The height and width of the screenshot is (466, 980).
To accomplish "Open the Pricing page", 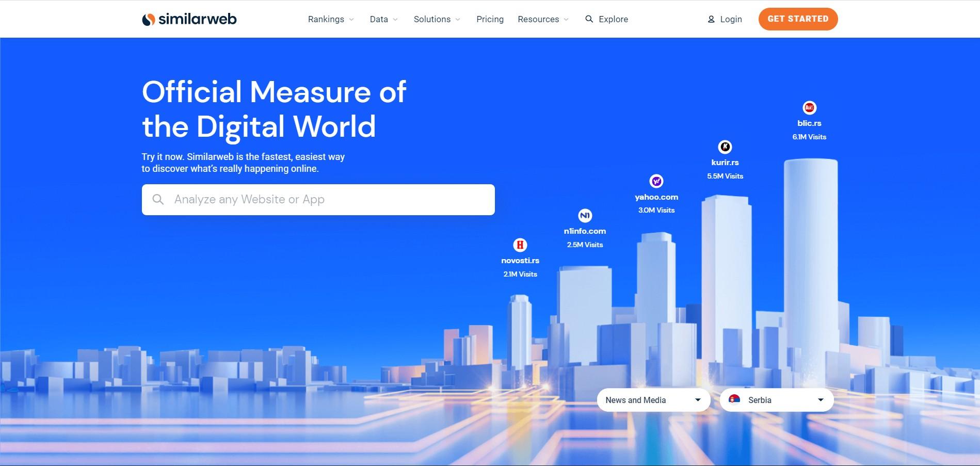I will 490,19.
